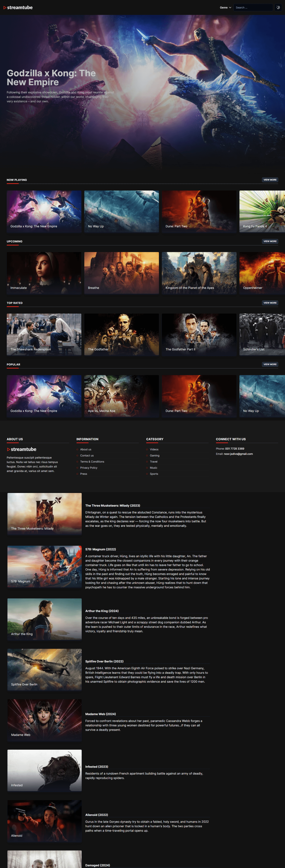This screenshot has width=285, height=868.
Task: Open the About us footer link
Action: (86, 449)
